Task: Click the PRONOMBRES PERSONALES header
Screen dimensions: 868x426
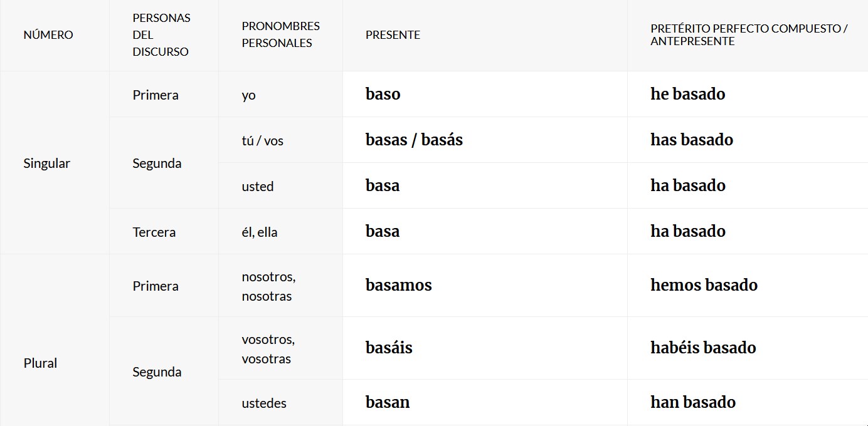Action: click(280, 35)
